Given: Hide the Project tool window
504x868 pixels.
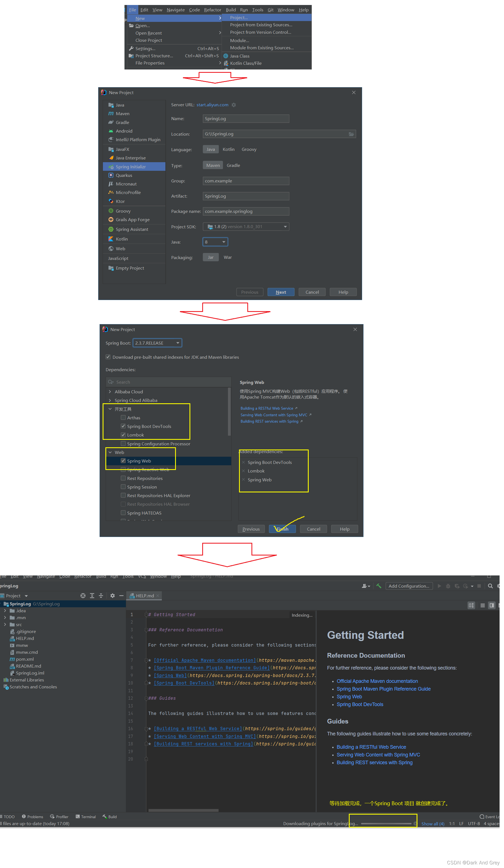Looking at the screenshot, I should click(121, 596).
